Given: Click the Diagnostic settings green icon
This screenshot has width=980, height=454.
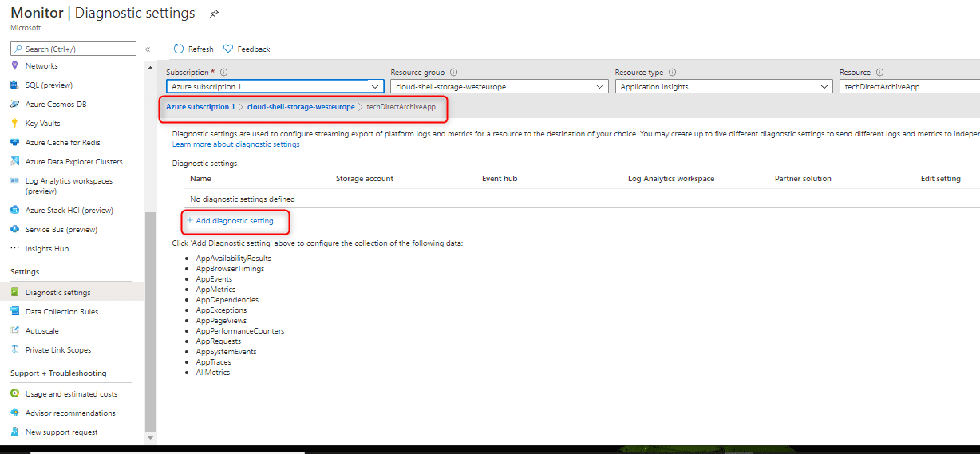Looking at the screenshot, I should (x=14, y=292).
